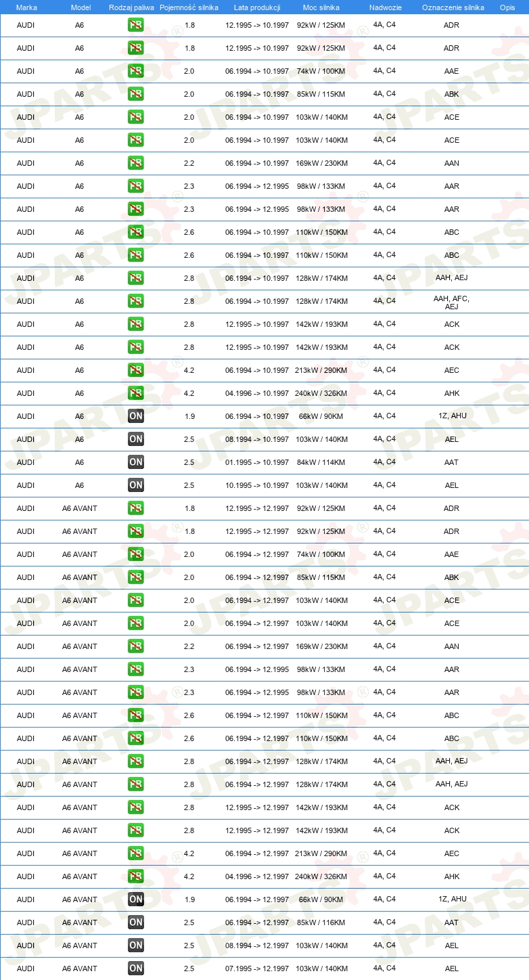Click the PB icon in A6 'AAH, AFC, AEJ' row

[x=136, y=301]
